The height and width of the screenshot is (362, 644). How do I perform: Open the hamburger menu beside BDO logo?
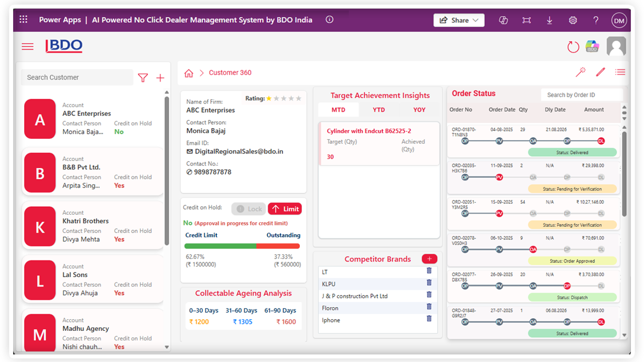tap(28, 47)
